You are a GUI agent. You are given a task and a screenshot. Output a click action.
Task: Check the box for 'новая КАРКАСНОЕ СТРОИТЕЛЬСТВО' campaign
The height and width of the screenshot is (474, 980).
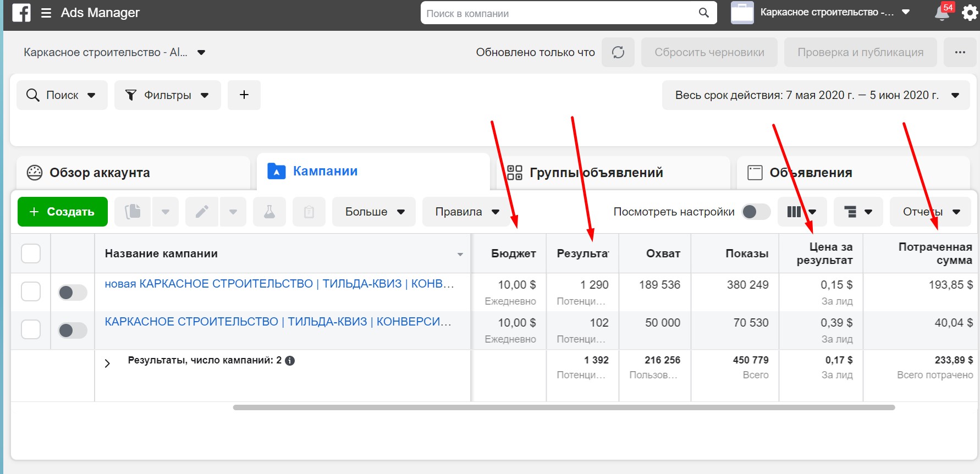coord(31,291)
